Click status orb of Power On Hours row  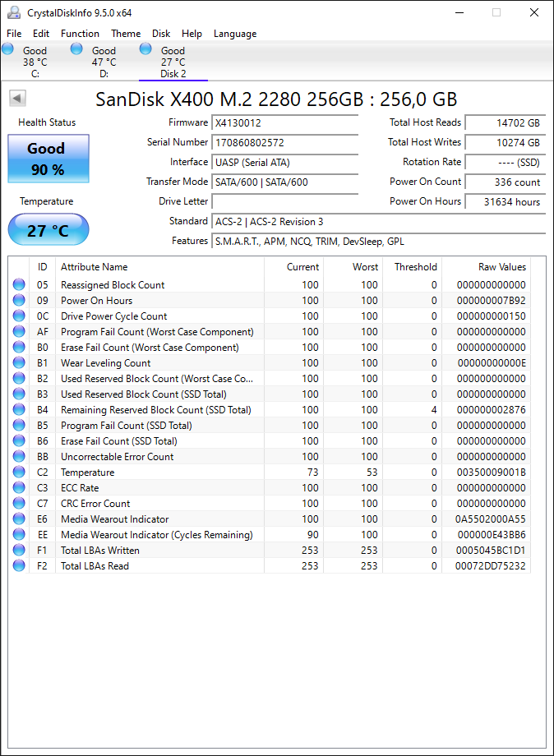point(19,301)
